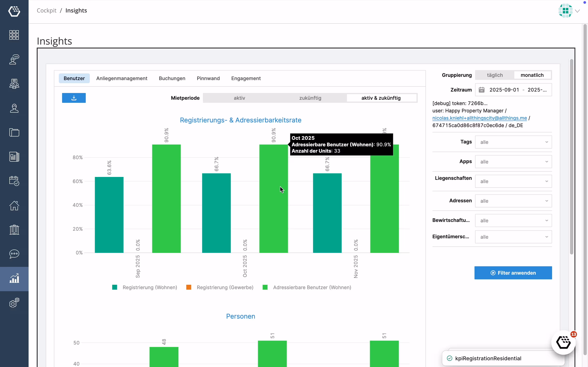Open the user avatar menu chevron

[x=577, y=11]
